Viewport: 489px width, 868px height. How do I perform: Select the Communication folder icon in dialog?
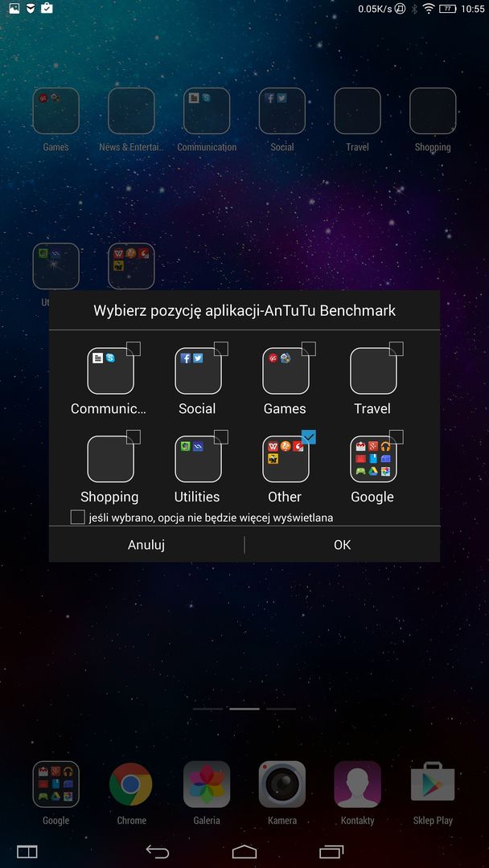[x=110, y=371]
